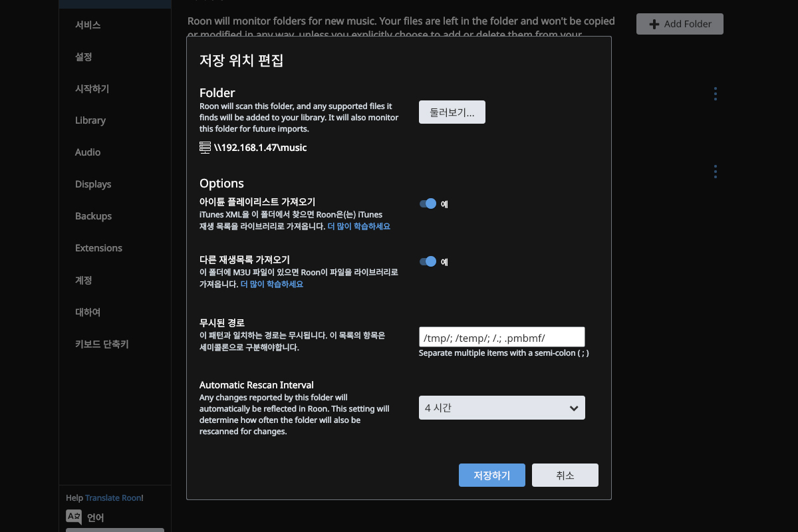Click the language translate icon
Image resolution: width=798 pixels, height=532 pixels.
(x=74, y=517)
